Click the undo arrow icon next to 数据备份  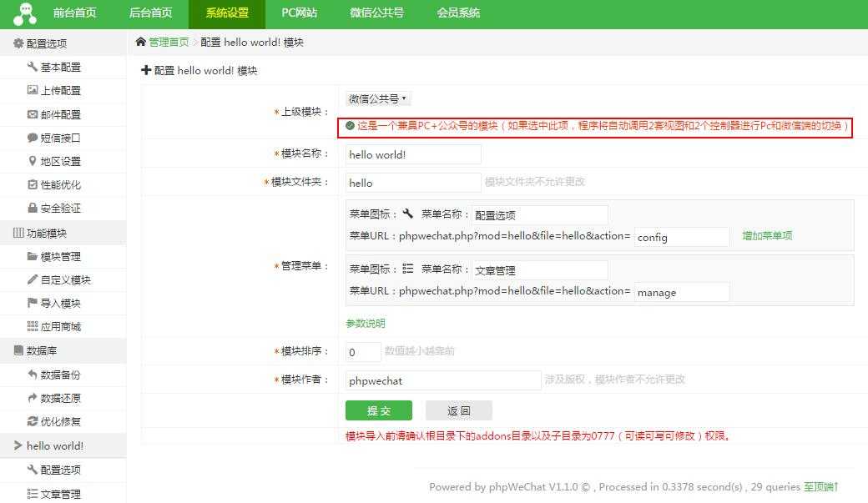[32, 374]
